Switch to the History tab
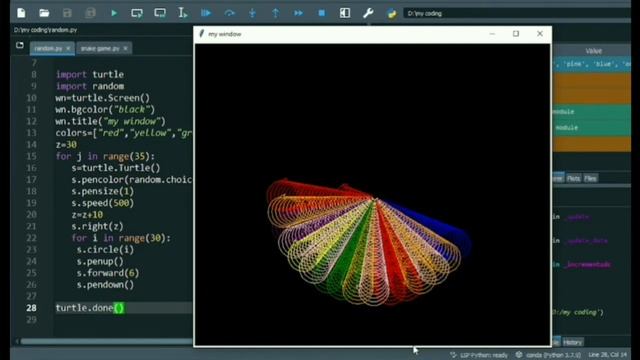Viewport: 640px width, 360px height. [572, 342]
